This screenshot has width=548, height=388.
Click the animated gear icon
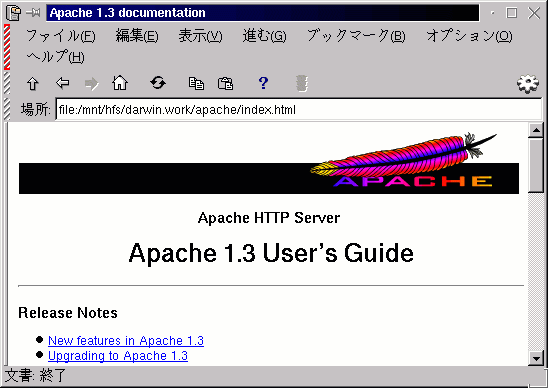tap(528, 84)
